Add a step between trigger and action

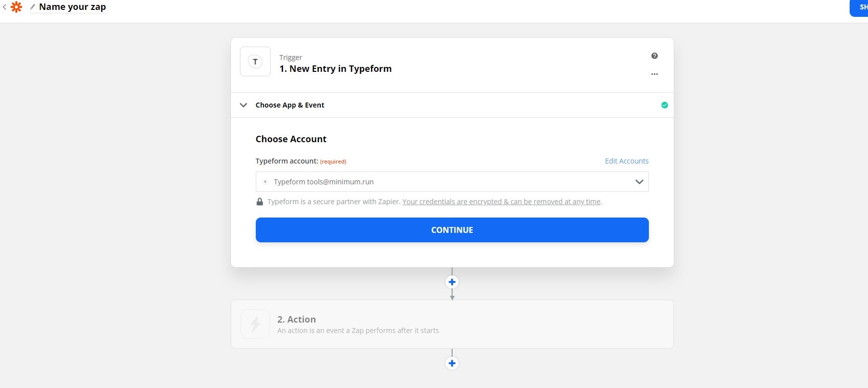point(452,282)
